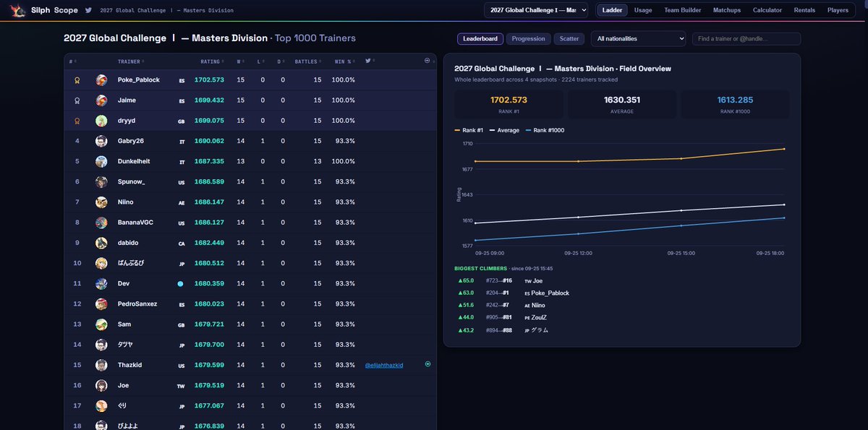
Task: Sort the table by Rating column
Action: click(213, 61)
